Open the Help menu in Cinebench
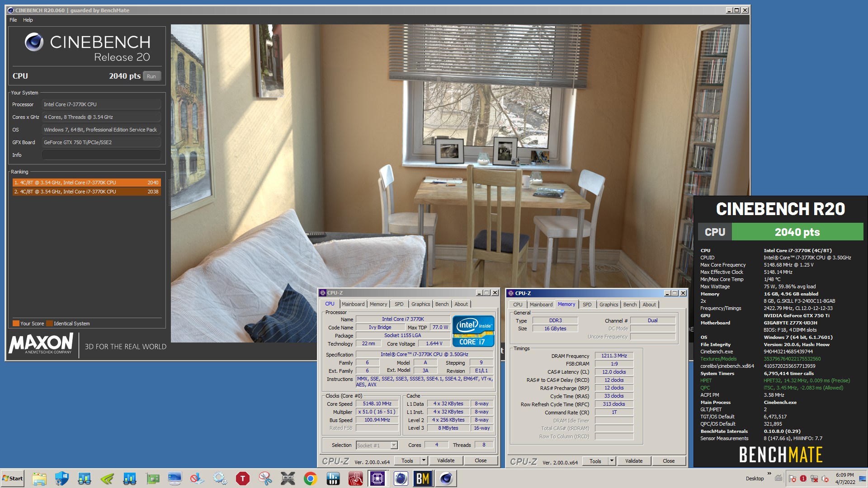Viewport: 868px width, 488px height. point(28,20)
